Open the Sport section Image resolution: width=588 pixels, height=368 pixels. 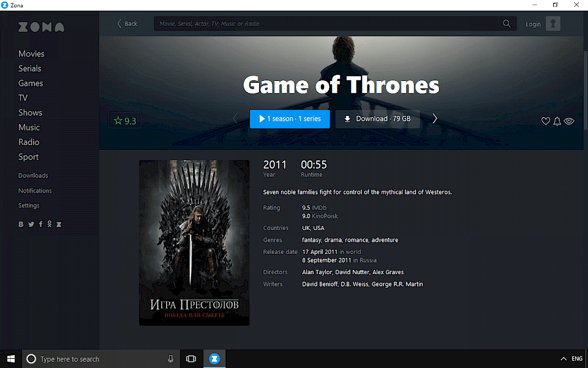pyautogui.click(x=29, y=157)
